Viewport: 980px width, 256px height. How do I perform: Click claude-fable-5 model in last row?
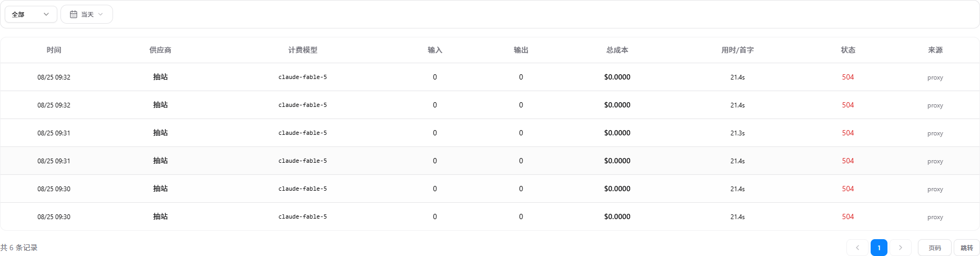(303, 216)
